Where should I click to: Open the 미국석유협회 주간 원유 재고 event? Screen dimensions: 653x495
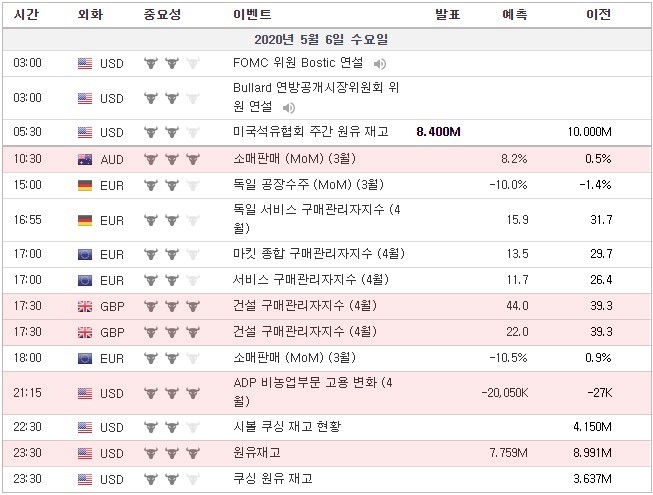311,132
